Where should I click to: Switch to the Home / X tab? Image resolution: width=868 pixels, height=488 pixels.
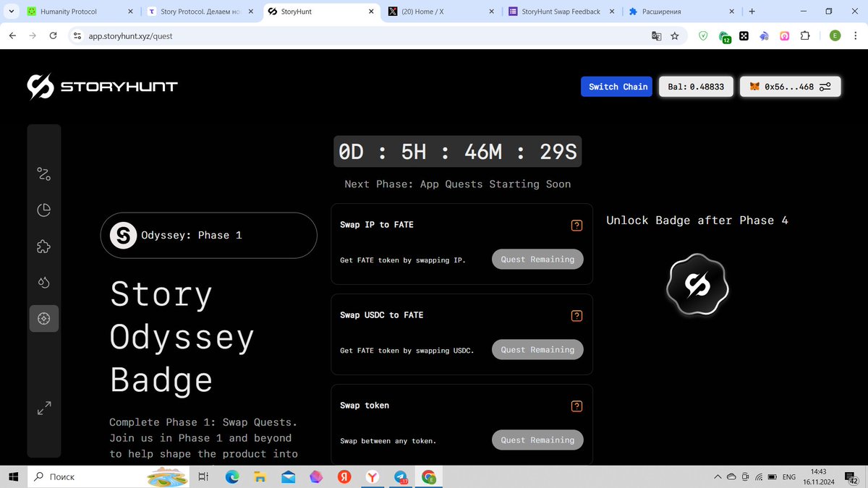(441, 12)
